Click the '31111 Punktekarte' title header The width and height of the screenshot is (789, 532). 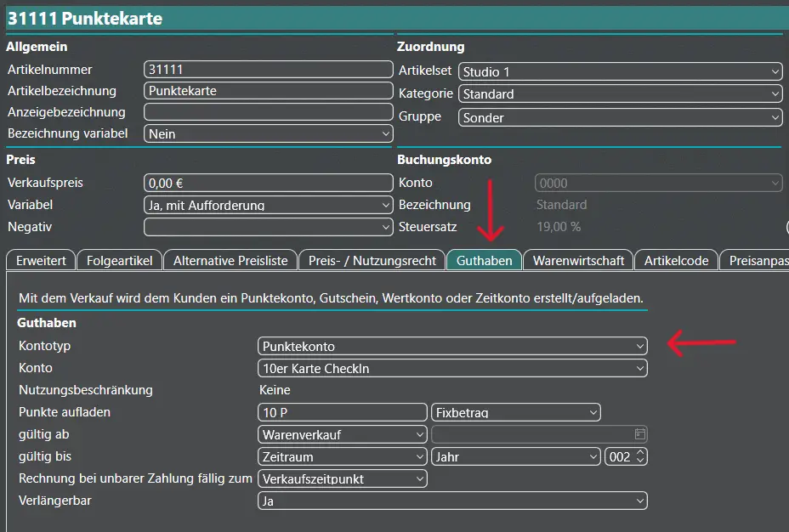click(x=85, y=19)
